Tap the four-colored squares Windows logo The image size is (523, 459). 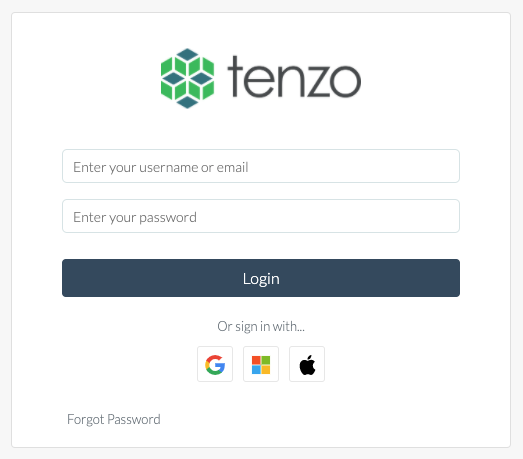click(261, 364)
